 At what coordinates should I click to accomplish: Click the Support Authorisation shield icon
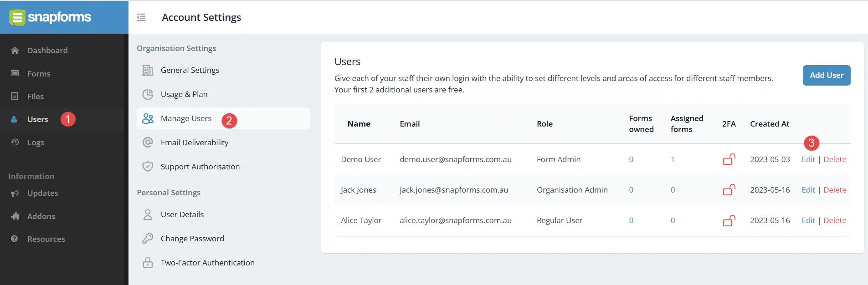[x=148, y=167]
